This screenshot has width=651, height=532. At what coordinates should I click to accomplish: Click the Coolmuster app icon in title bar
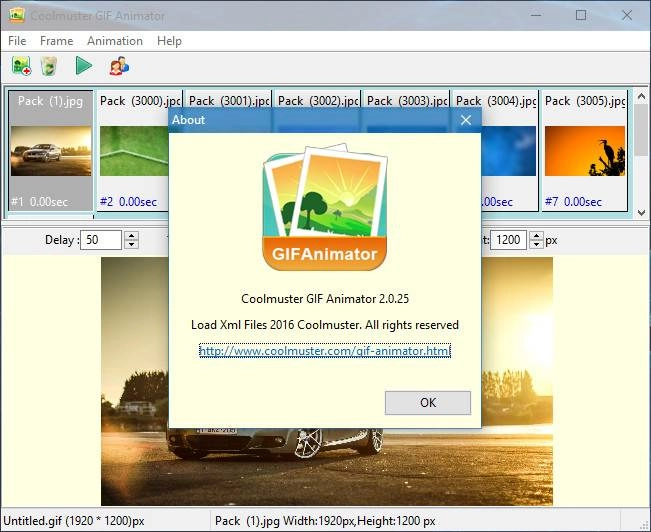[x=17, y=15]
